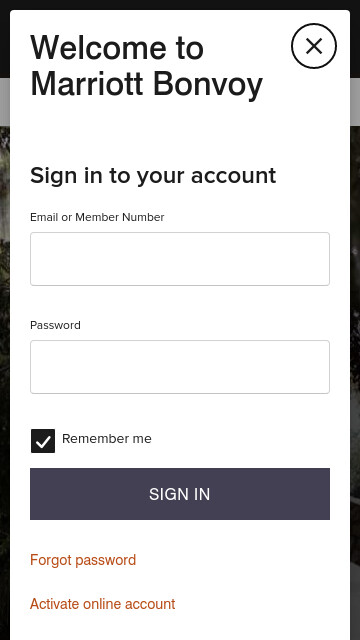Click the dark header bar above the dialog
Image resolution: width=360 pixels, height=640 pixels.
click(180, 4)
